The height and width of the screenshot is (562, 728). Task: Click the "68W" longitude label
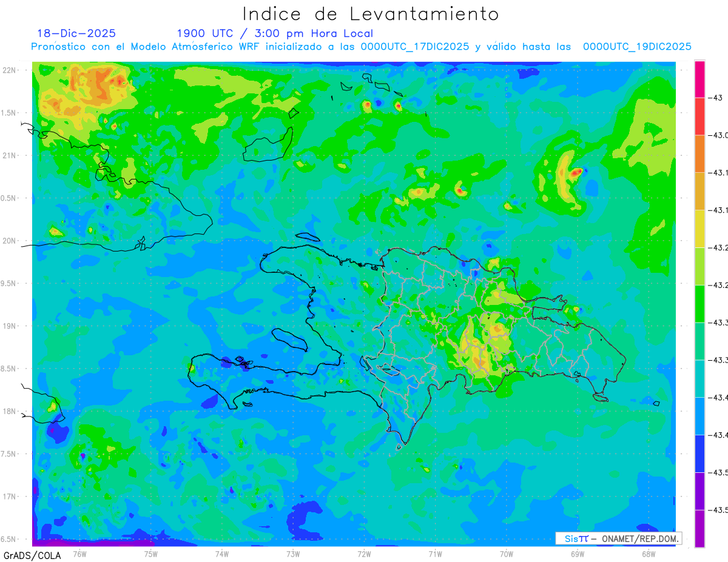pos(648,554)
